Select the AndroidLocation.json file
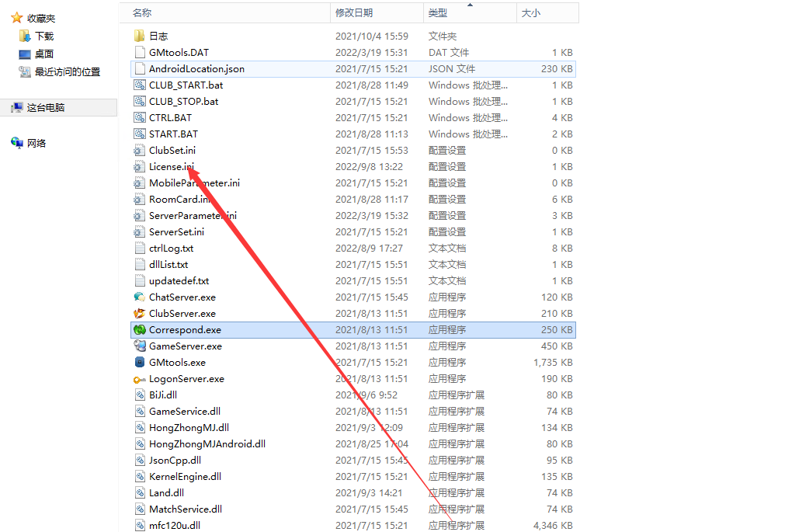 [x=196, y=68]
